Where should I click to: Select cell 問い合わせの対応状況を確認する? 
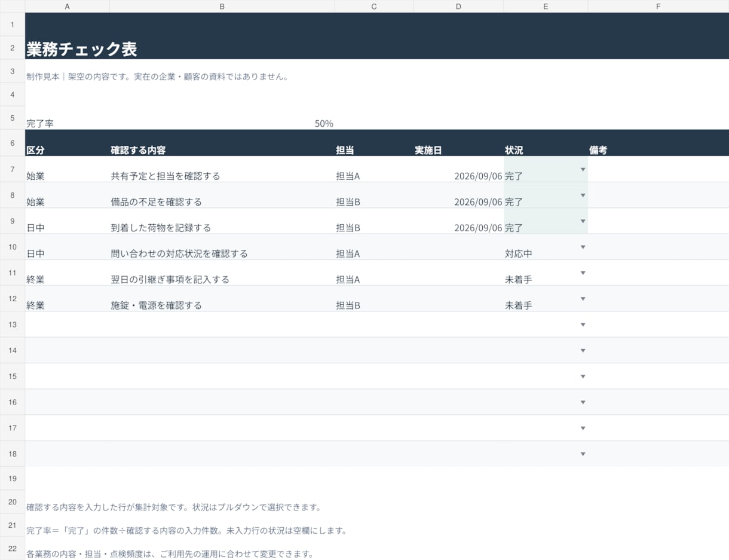tap(222, 247)
